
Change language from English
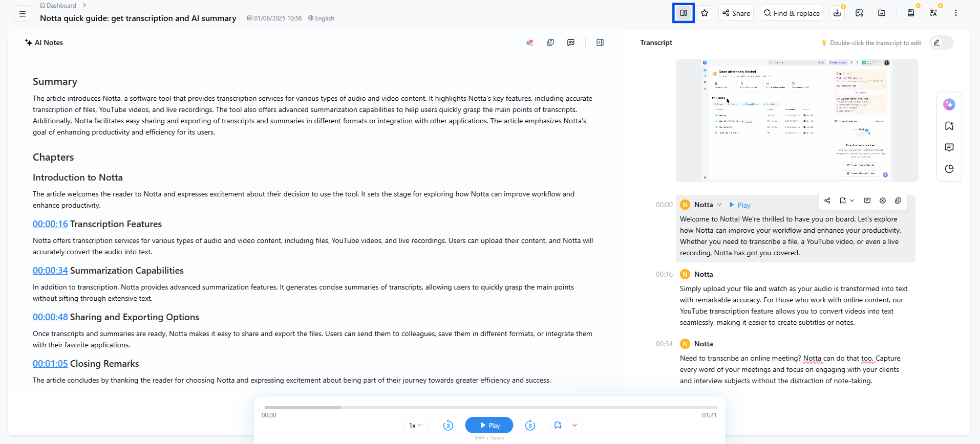pos(321,18)
